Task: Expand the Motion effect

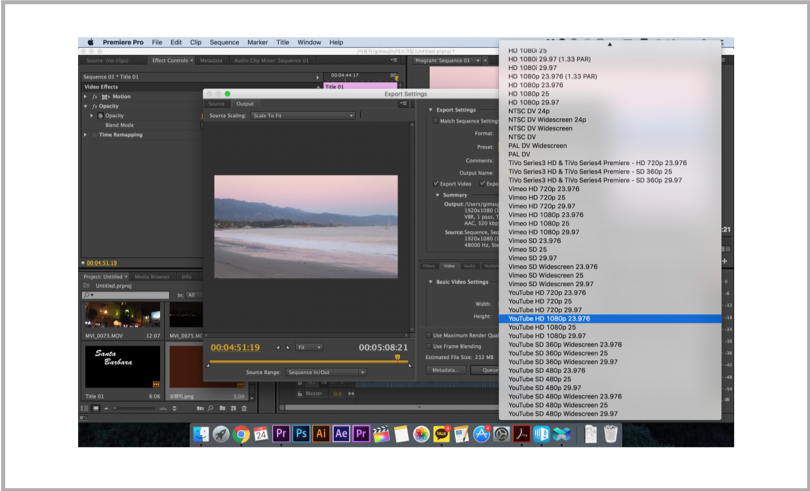Action: click(86, 97)
